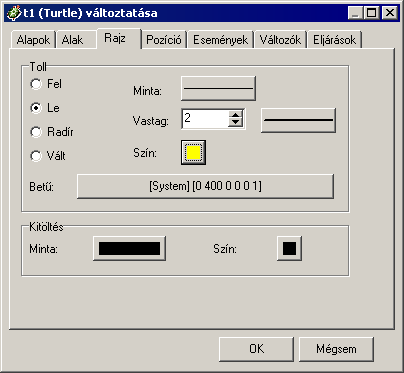Switch to the Alapok tab
Viewport: 404px width, 373px height.
[33, 40]
